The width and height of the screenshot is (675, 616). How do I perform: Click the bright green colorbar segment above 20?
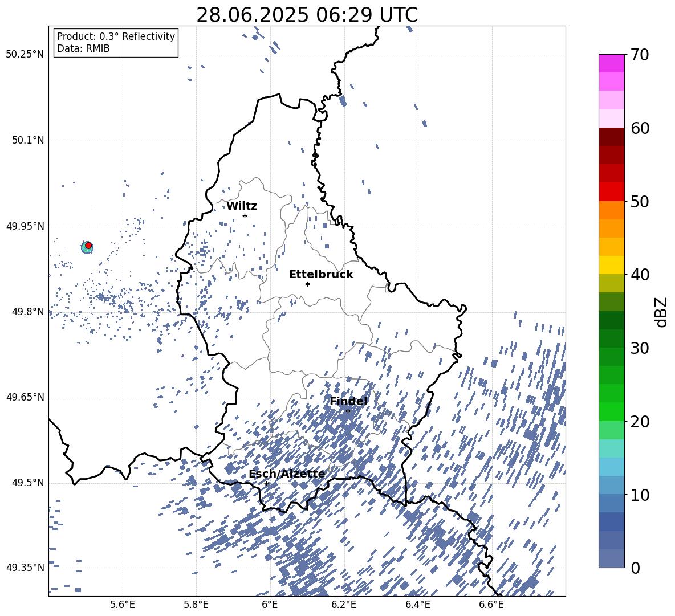pos(611,412)
